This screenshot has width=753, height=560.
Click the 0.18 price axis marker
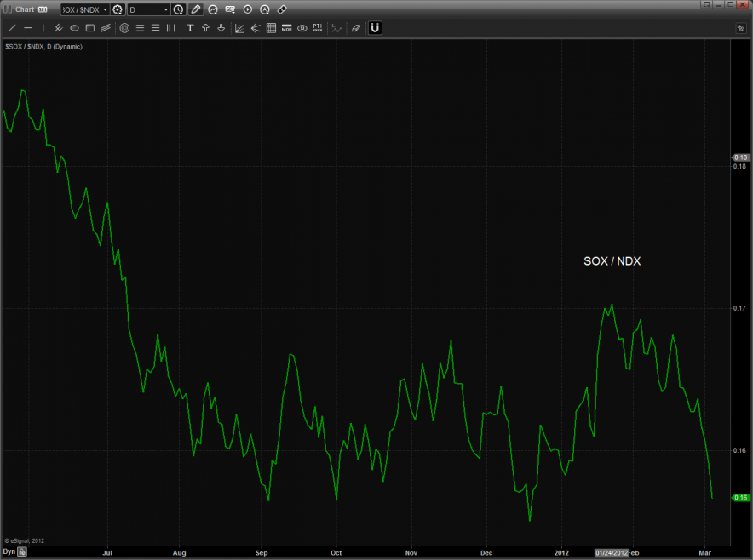[740, 157]
